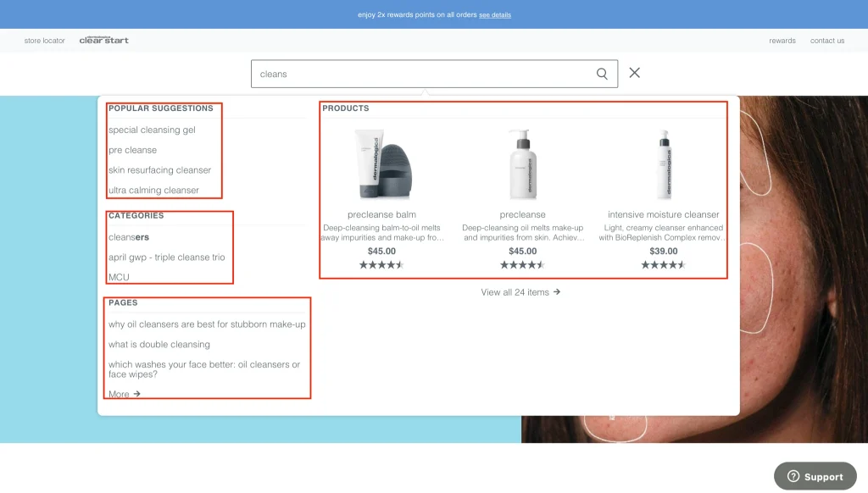
Task: Open the intensive moisture cleanser image
Action: pos(663,164)
